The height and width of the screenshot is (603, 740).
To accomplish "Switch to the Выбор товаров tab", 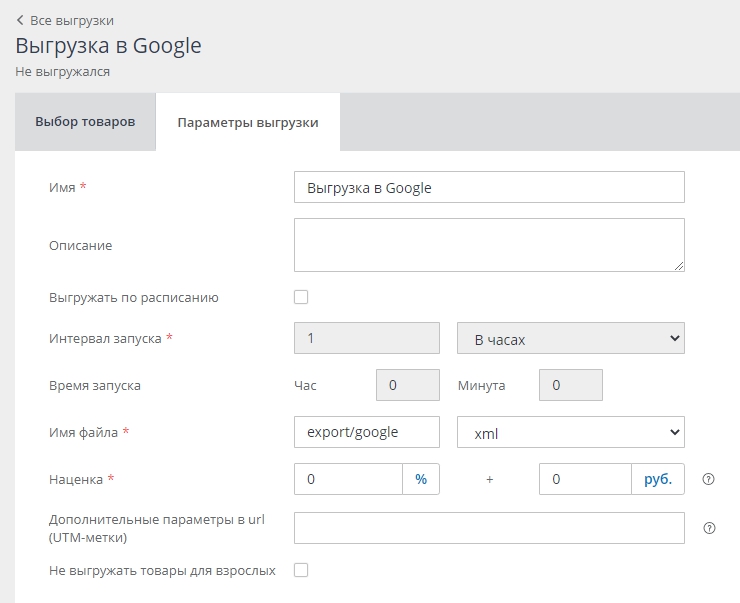I will tap(85, 122).
